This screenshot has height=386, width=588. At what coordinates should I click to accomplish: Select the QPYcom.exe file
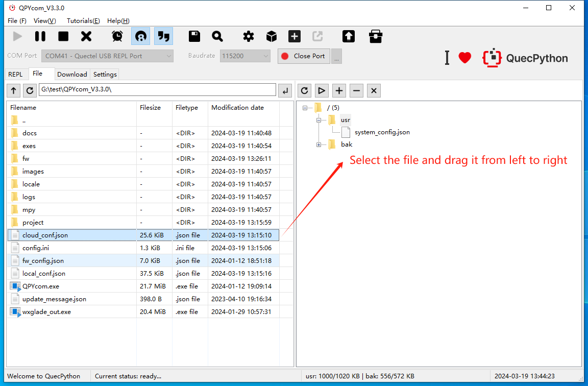143,286
